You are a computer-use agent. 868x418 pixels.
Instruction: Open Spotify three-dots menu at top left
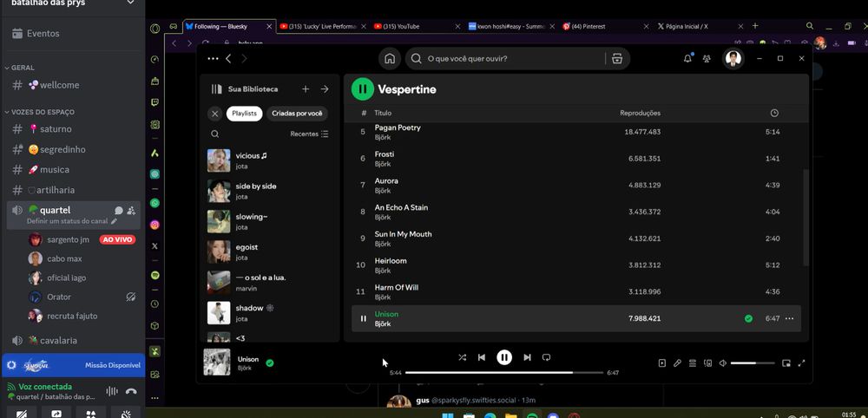214,59
